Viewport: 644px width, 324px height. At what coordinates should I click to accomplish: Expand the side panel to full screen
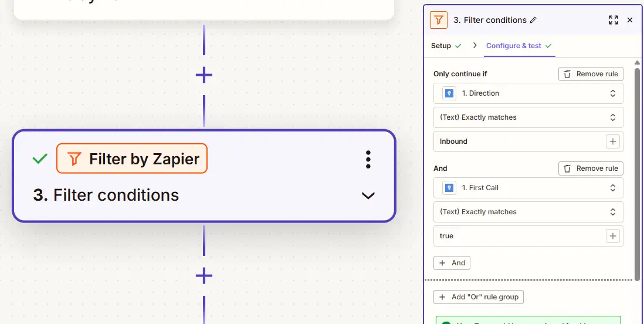tap(613, 20)
